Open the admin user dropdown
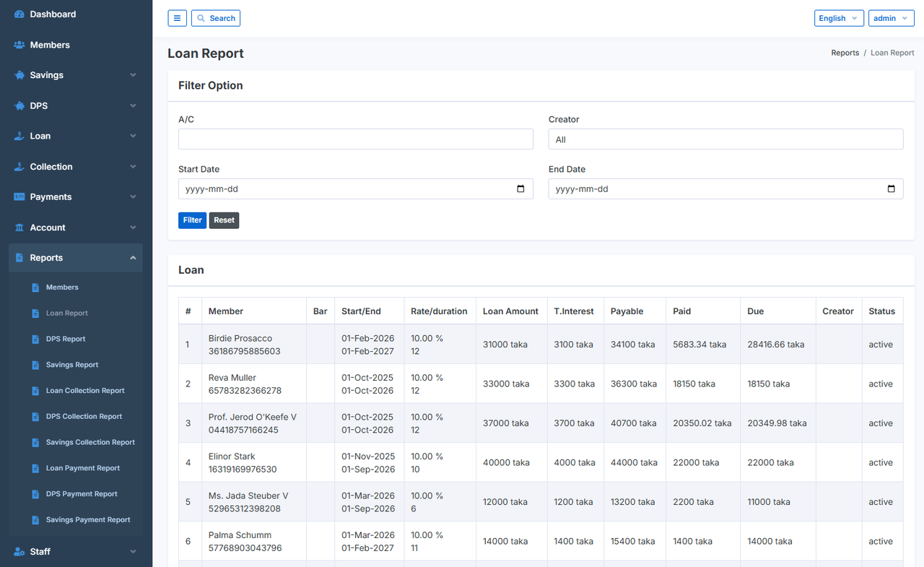The image size is (924, 567). [891, 18]
